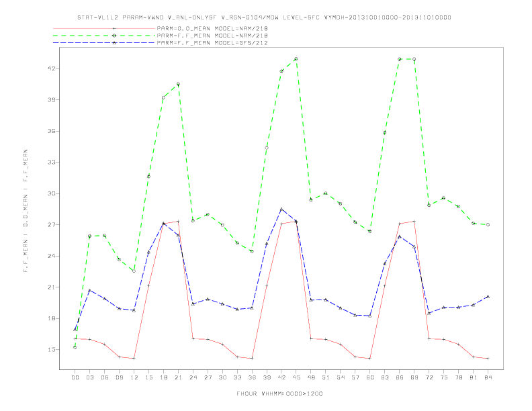Click x-axis forecast hour label 12

pos(134,377)
